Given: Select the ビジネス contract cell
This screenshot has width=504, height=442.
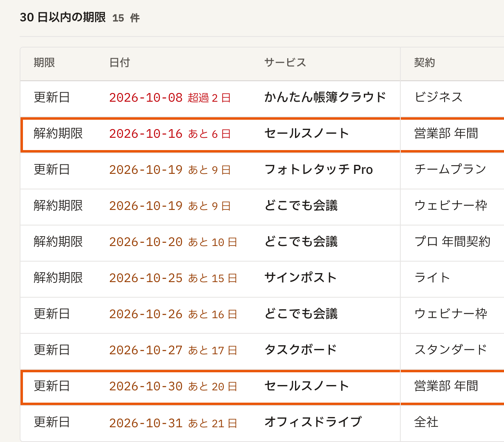Looking at the screenshot, I should [x=438, y=97].
